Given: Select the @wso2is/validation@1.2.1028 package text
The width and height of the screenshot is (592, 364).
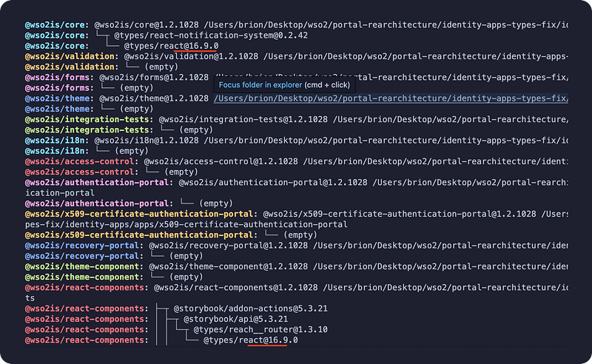Looking at the screenshot, I should 191,57.
